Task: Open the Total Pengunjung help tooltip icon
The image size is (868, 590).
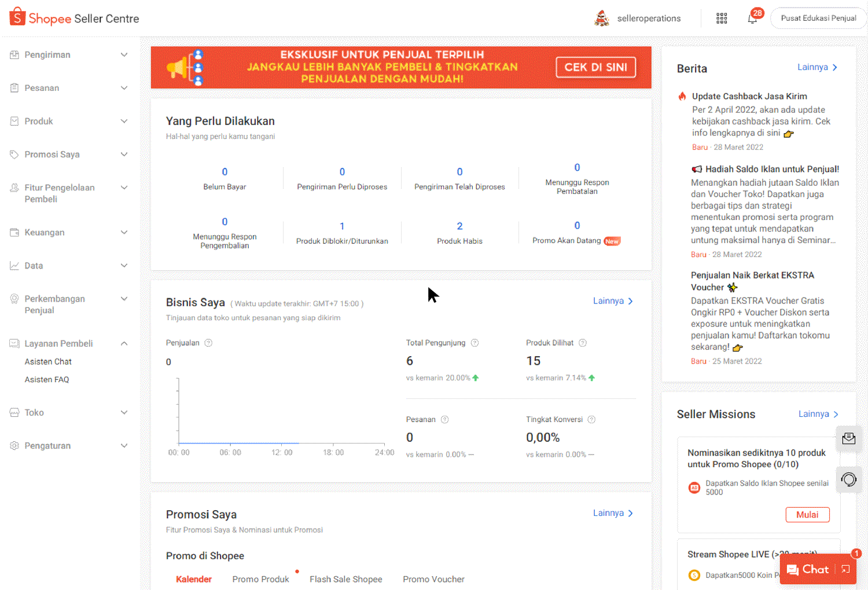Action: [x=475, y=343]
